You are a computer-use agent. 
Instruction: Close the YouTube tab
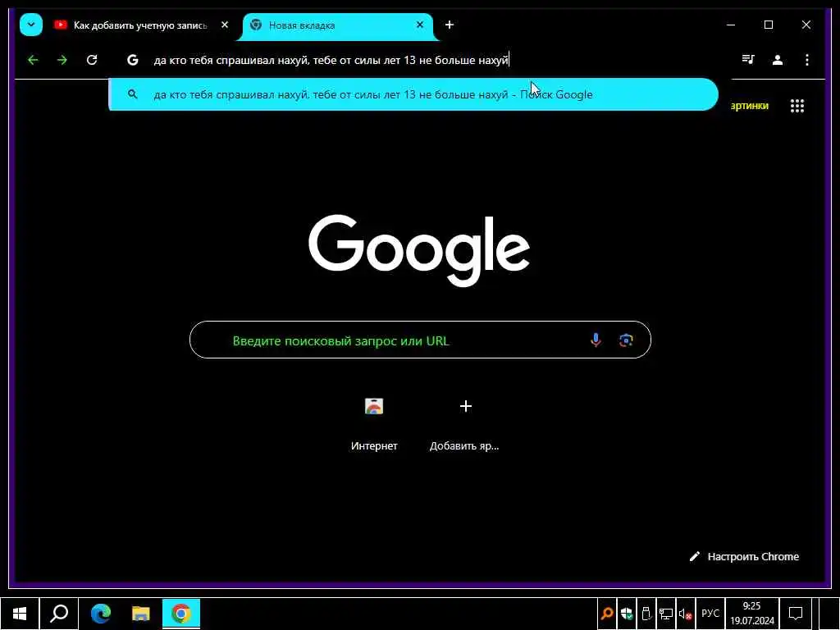(x=225, y=25)
